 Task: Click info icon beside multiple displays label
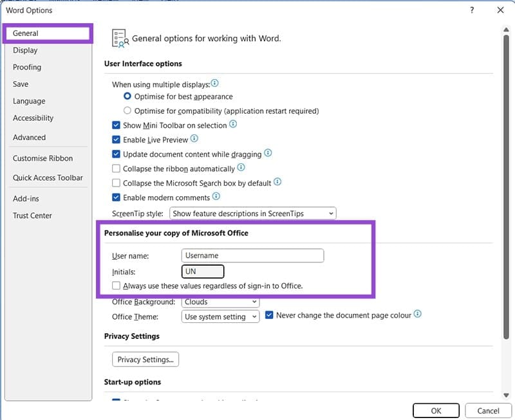(x=215, y=83)
